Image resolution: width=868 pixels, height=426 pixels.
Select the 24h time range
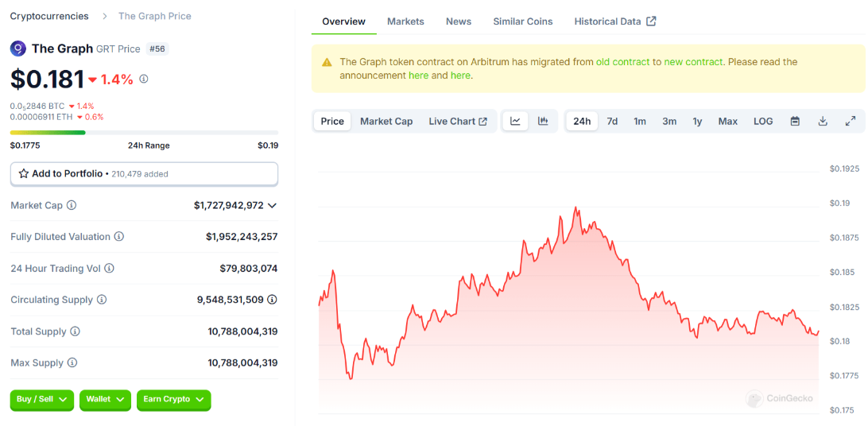(582, 121)
